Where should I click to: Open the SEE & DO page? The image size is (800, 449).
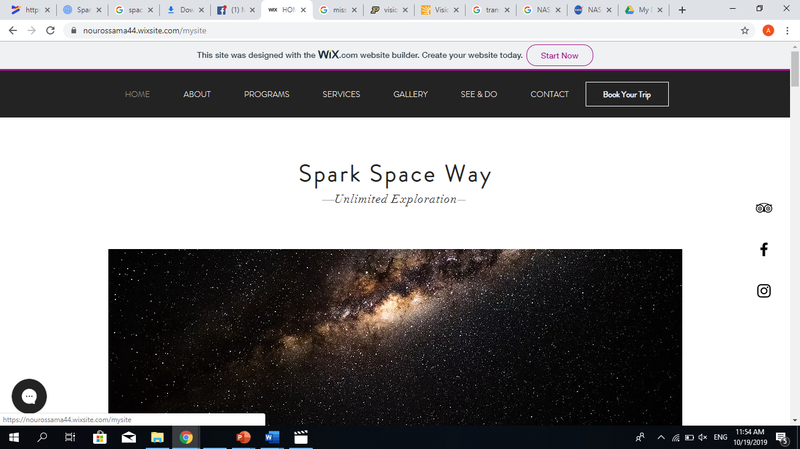(479, 94)
